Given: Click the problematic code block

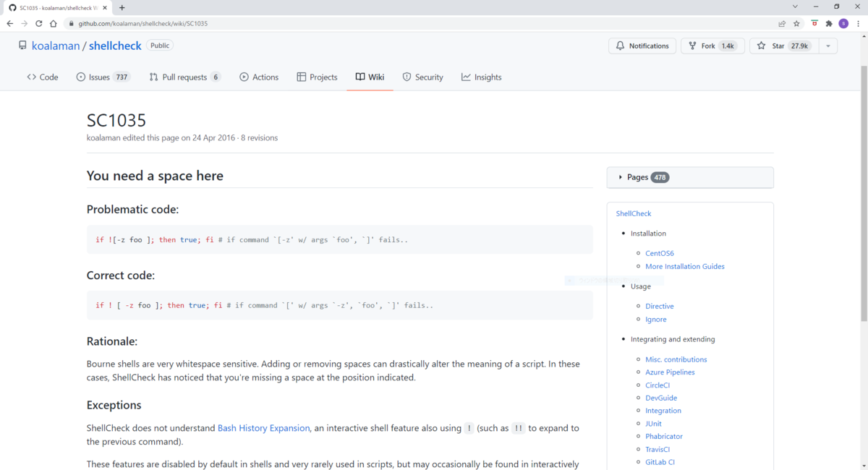Looking at the screenshot, I should tap(339, 239).
